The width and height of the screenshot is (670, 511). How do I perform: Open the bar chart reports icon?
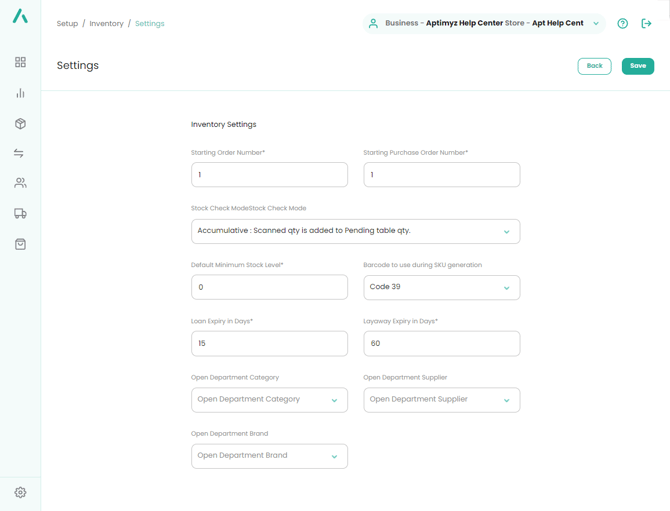pos(20,93)
